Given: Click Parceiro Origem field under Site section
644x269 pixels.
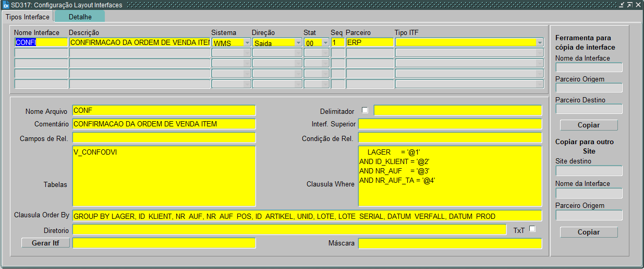Looking at the screenshot, I should (589, 215).
